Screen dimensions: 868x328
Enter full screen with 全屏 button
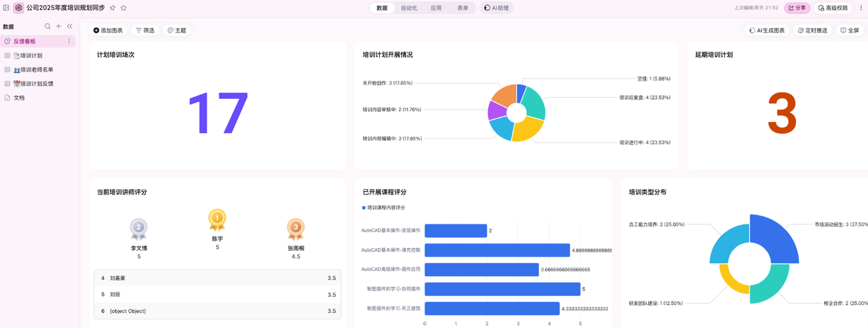coord(849,30)
